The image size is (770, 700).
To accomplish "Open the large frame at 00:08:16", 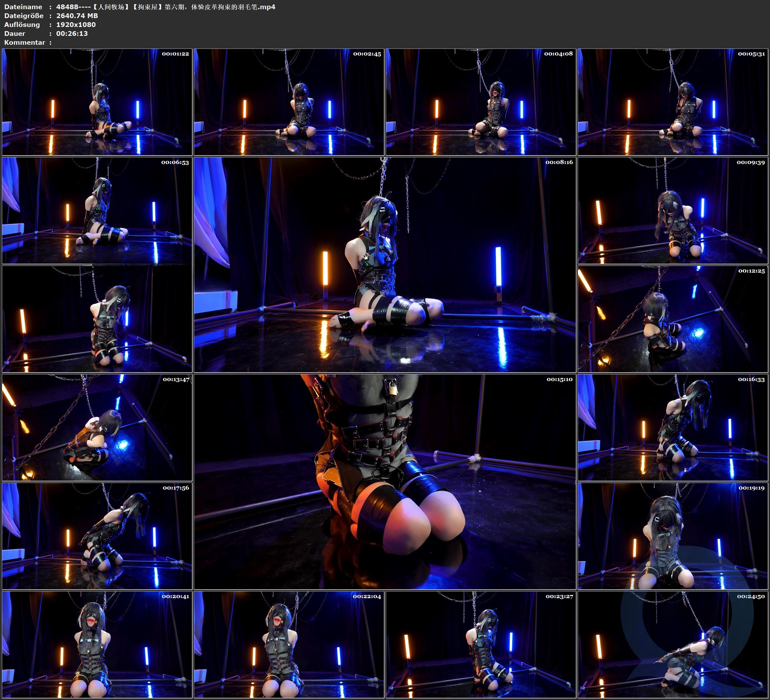I will click(x=385, y=264).
